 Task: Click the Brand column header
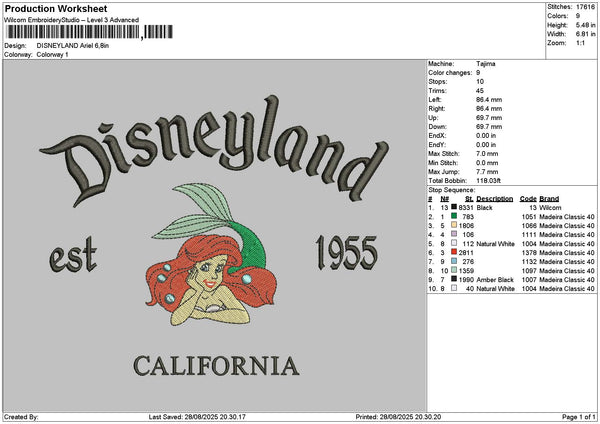pyautogui.click(x=549, y=199)
